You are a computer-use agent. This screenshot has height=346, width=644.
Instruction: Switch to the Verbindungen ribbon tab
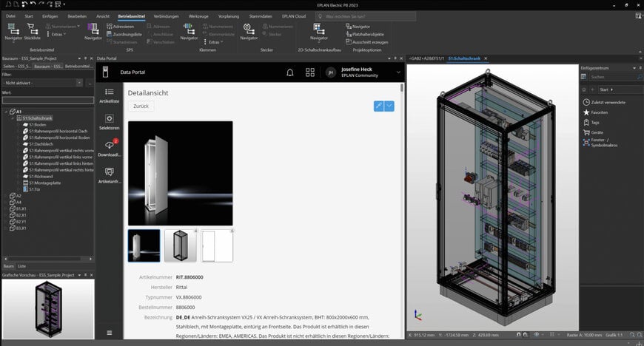click(166, 16)
